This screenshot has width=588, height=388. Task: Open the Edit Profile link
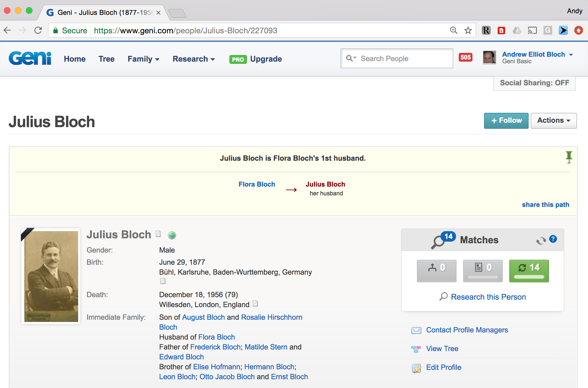coord(443,367)
